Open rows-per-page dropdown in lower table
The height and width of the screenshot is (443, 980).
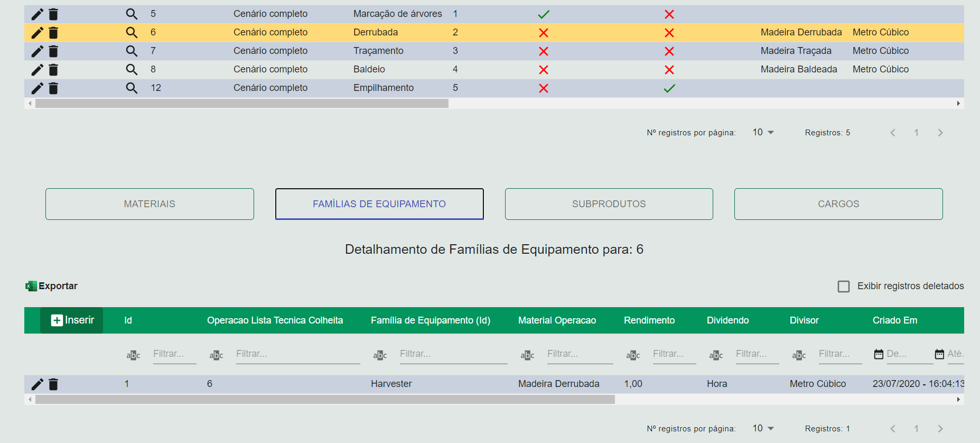pyautogui.click(x=763, y=428)
